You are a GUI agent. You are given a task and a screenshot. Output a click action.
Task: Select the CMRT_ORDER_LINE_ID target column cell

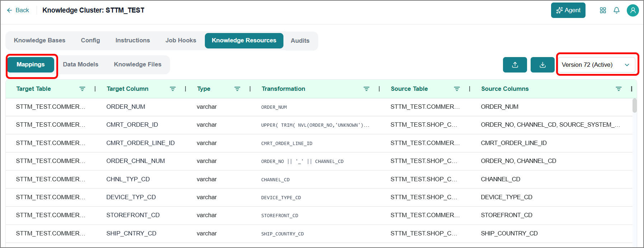tap(141, 143)
